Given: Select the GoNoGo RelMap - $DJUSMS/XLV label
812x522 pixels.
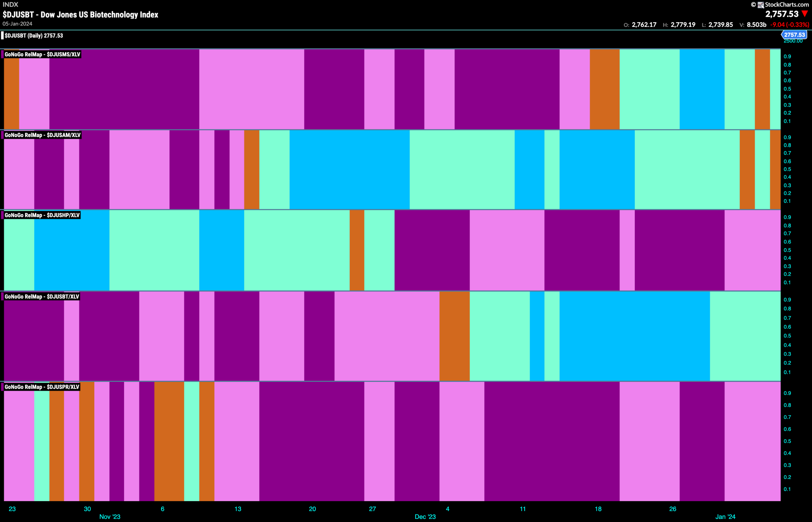Looking at the screenshot, I should 43,54.
